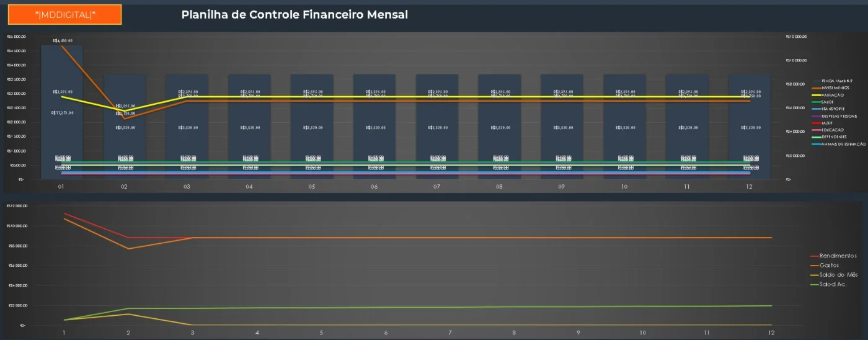Click the Dependentes legend entry
Image resolution: width=868 pixels, height=340 pixels.
point(830,137)
